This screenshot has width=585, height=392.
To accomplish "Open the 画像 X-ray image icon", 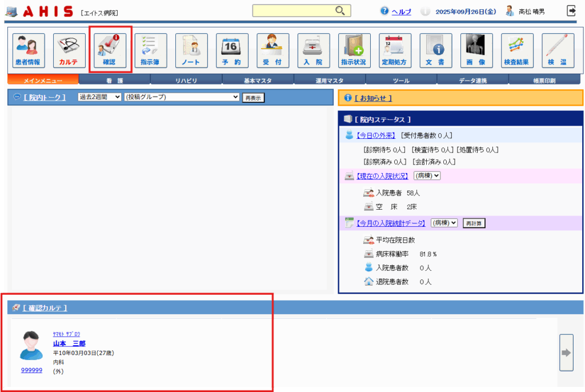I will [476, 50].
